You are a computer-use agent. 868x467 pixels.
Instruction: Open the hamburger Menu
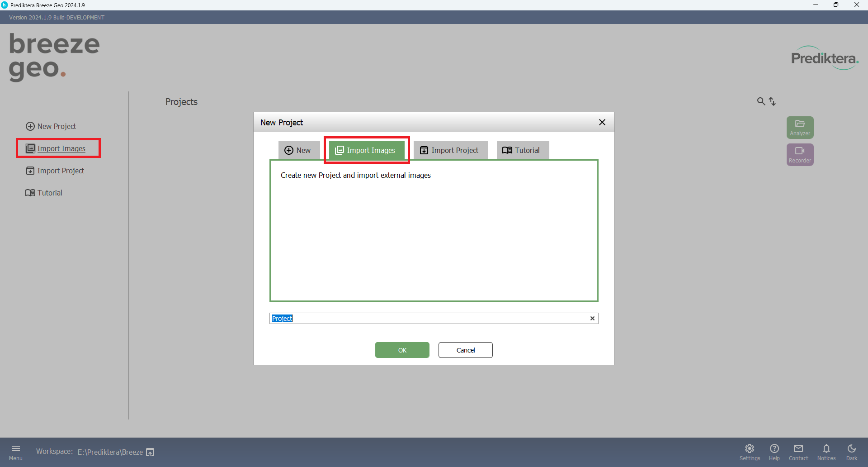[x=16, y=452]
